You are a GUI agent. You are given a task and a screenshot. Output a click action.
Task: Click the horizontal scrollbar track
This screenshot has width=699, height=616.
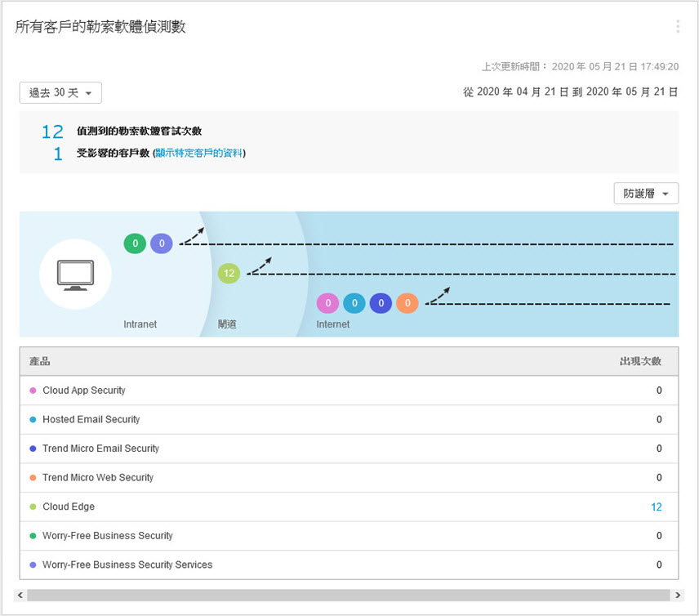(x=349, y=596)
